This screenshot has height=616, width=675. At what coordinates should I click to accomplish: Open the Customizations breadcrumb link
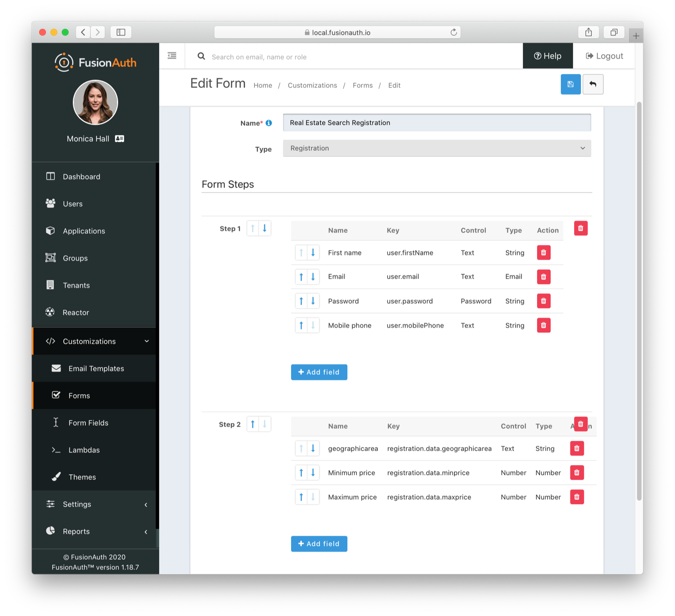coord(312,85)
